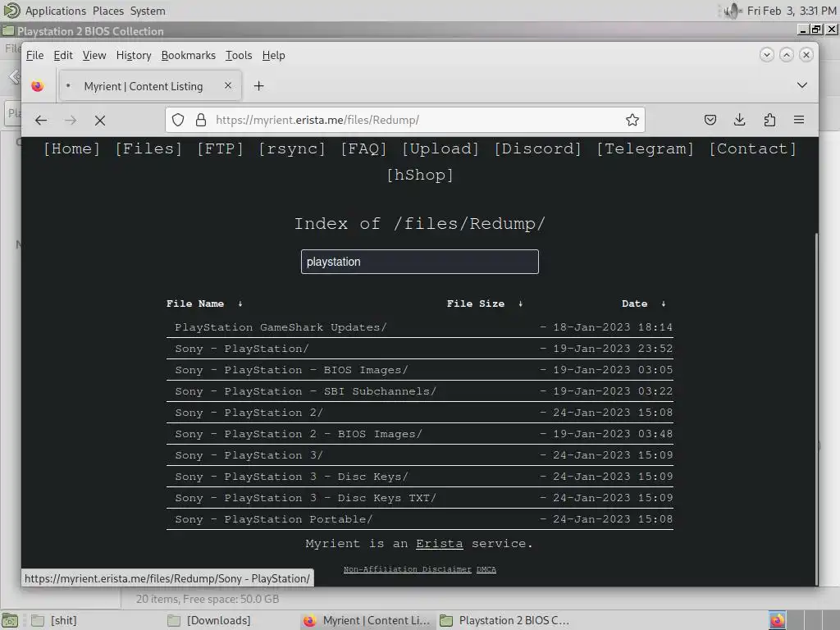The width and height of the screenshot is (840, 630).
Task: Open Sony - PlayStation Portable folder
Action: (273, 519)
